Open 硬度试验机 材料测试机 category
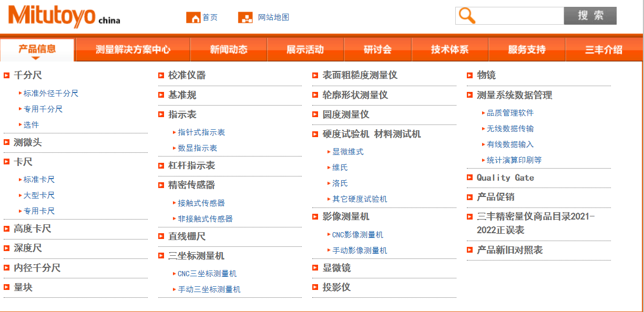The width and height of the screenshot is (644, 312). [372, 134]
